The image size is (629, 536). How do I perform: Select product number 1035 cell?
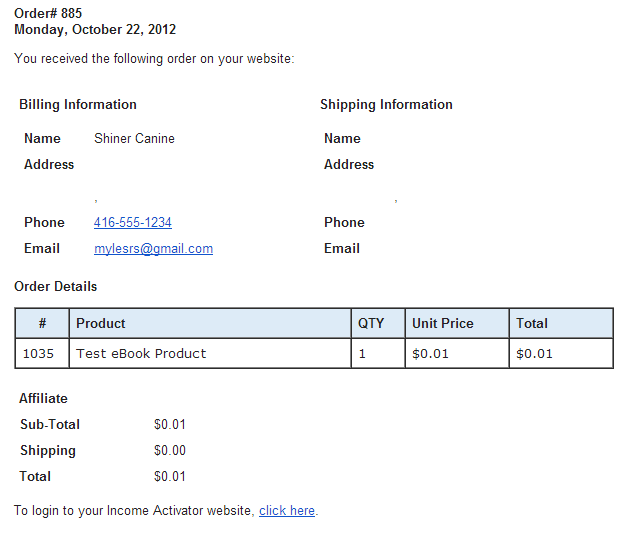pyautogui.click(x=42, y=353)
